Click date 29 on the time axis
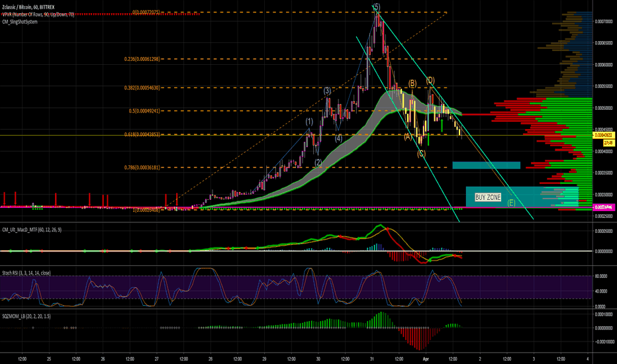This screenshot has width=617, height=364. tap(264, 359)
